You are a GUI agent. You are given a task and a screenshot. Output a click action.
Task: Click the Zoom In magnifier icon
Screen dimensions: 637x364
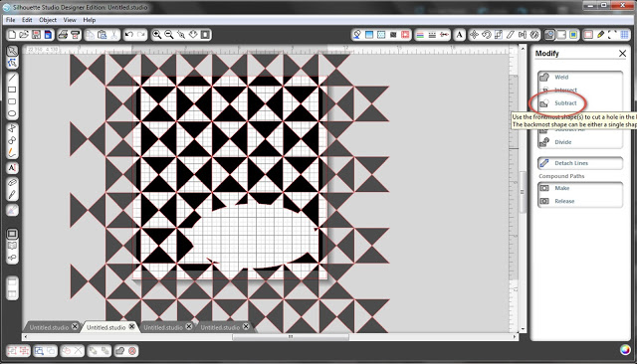tap(157, 35)
